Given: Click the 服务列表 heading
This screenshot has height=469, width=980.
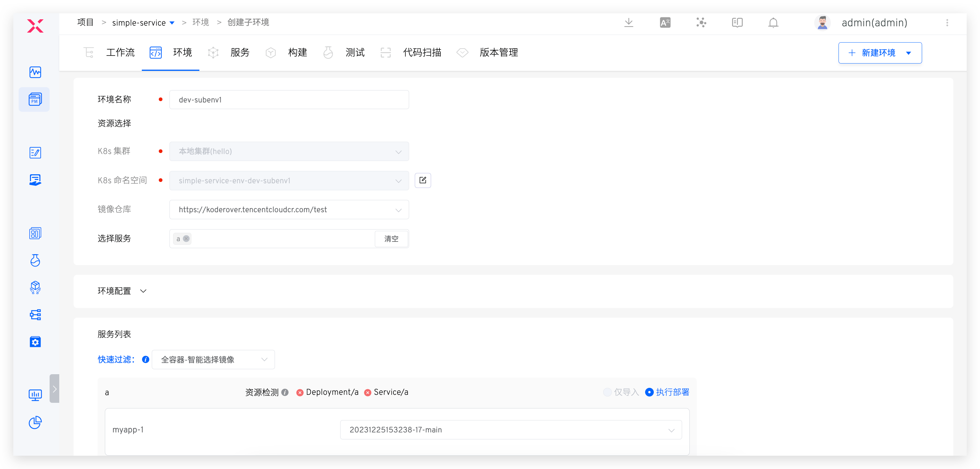Looking at the screenshot, I should (x=114, y=334).
